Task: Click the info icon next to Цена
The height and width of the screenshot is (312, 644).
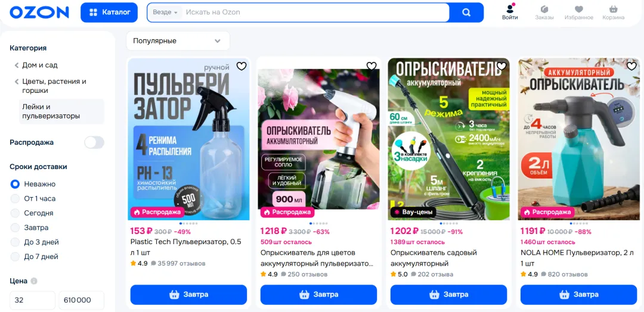Action: [x=34, y=281]
